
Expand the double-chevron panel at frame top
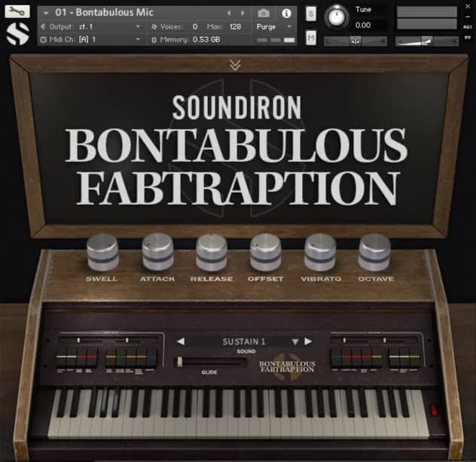[235, 65]
